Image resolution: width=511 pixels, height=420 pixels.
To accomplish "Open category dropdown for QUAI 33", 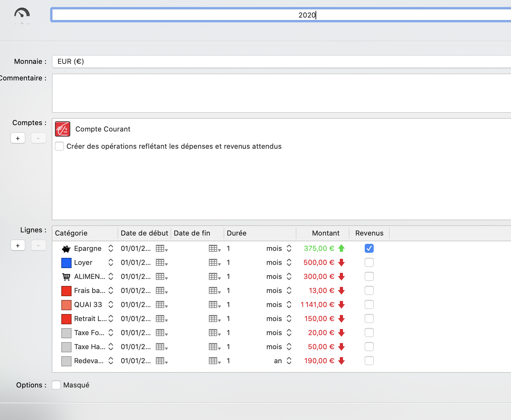I will 111,304.
